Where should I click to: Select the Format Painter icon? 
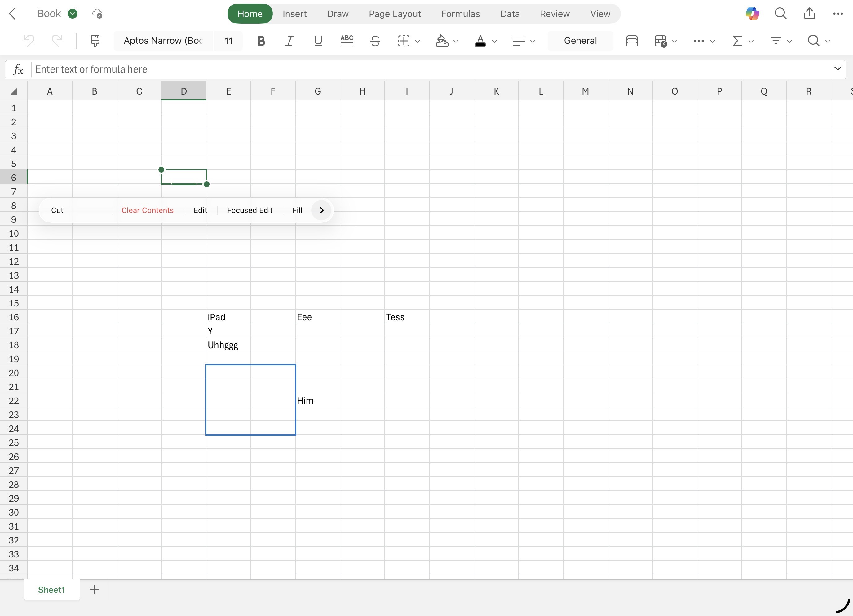pos(95,41)
